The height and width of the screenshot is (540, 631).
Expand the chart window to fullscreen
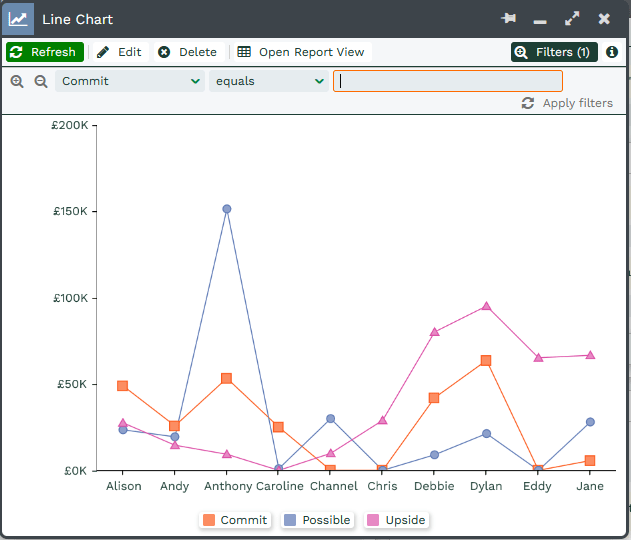(x=572, y=19)
